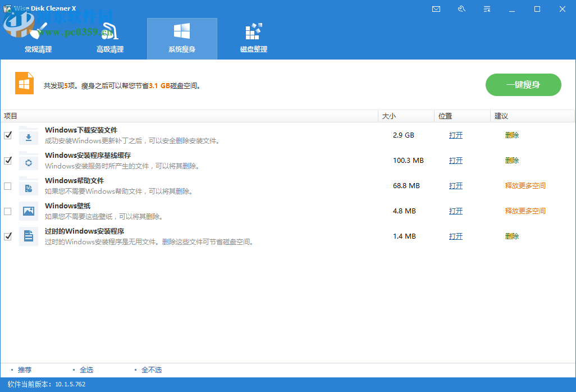Sort list by the 大小 column header
This screenshot has height=392, width=576.
[389, 116]
